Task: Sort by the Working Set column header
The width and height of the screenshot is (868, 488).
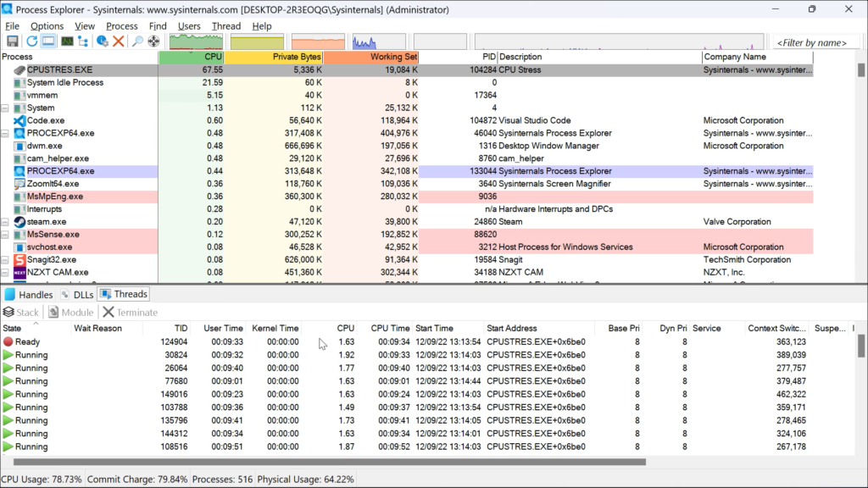Action: click(x=371, y=57)
